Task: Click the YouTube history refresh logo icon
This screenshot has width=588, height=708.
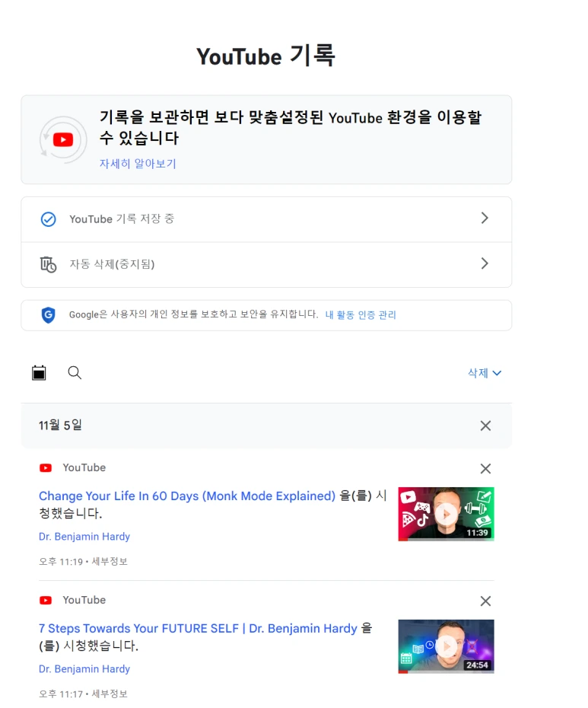Action: [63, 139]
